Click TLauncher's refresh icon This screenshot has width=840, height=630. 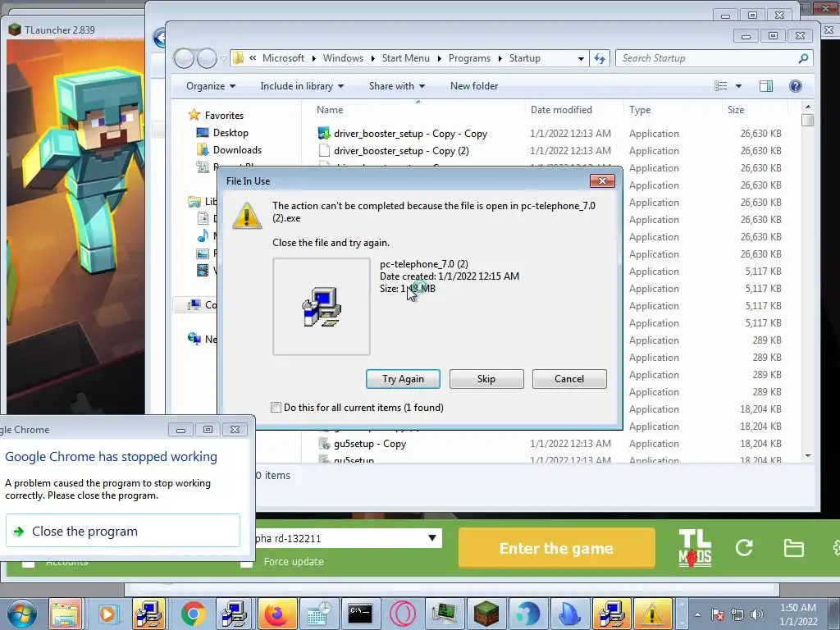pos(744,548)
